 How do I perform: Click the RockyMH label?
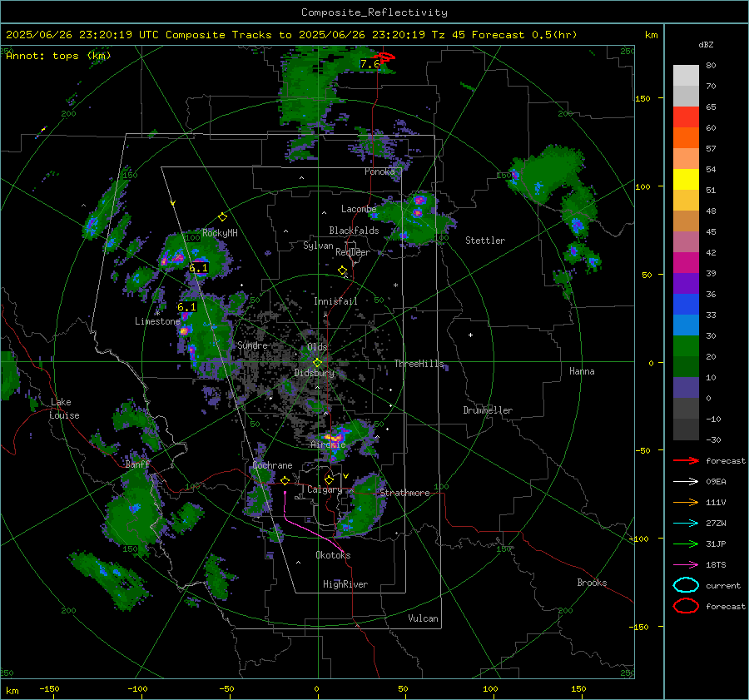tap(220, 233)
